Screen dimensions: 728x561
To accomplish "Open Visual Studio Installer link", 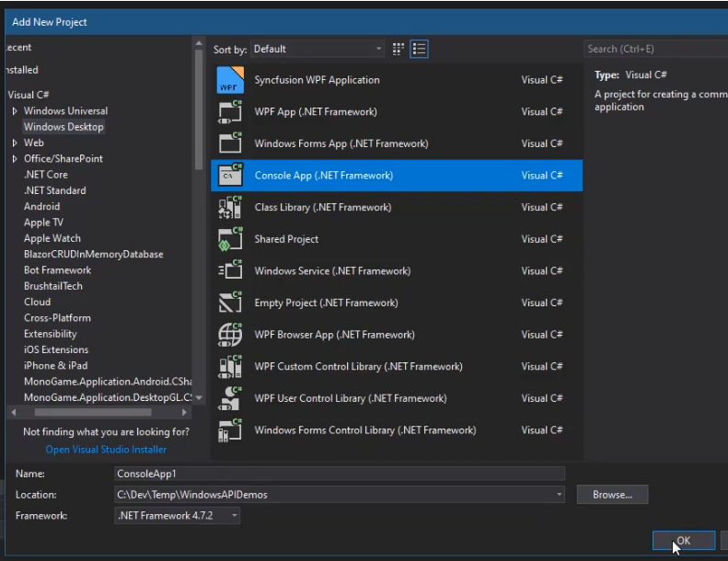I will (106, 450).
